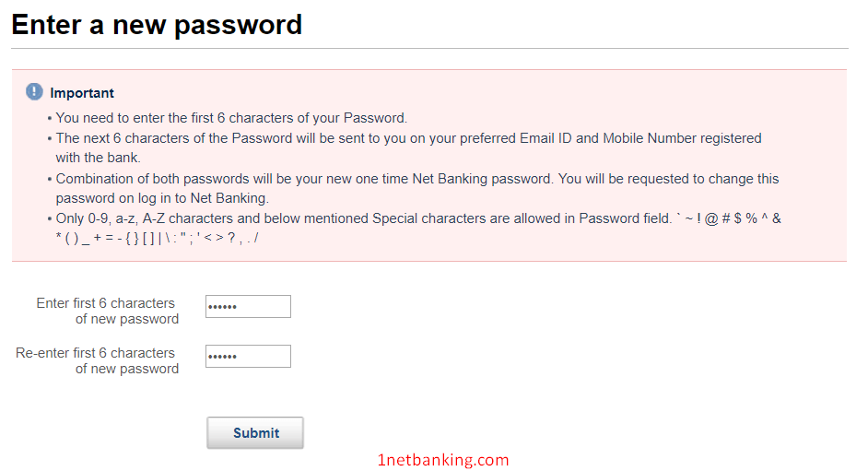The image size is (868, 471).
Task: Click the first bullet about entering 6 characters
Action: [x=228, y=118]
